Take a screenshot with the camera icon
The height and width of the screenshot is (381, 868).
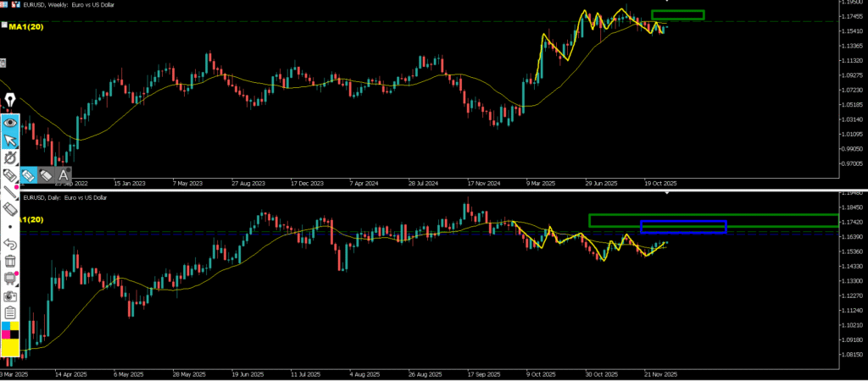tap(10, 296)
